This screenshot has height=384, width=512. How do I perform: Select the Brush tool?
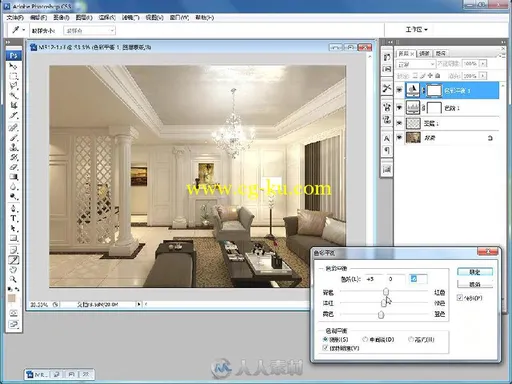tap(13, 137)
